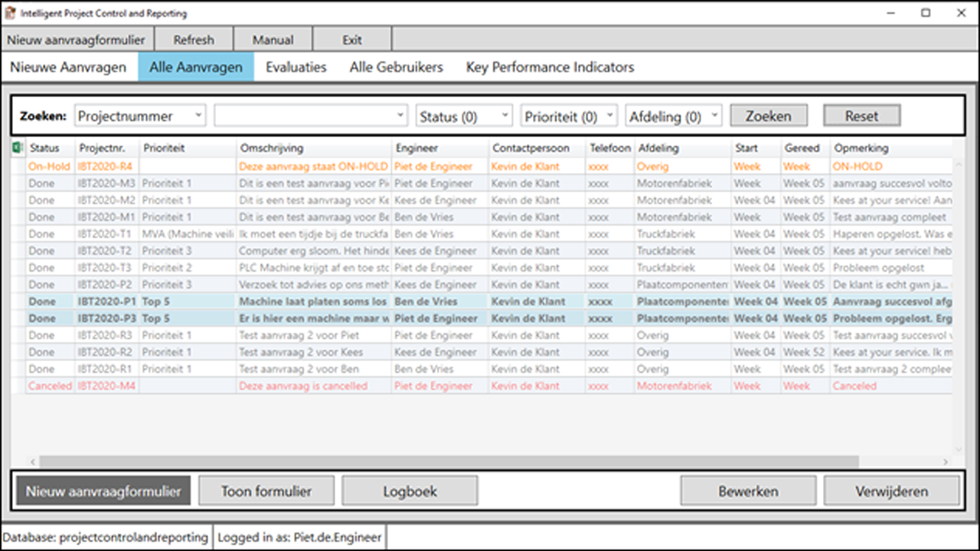Image resolution: width=980 pixels, height=551 pixels.
Task: Select project cell IBT2020-T2
Action: click(x=106, y=251)
